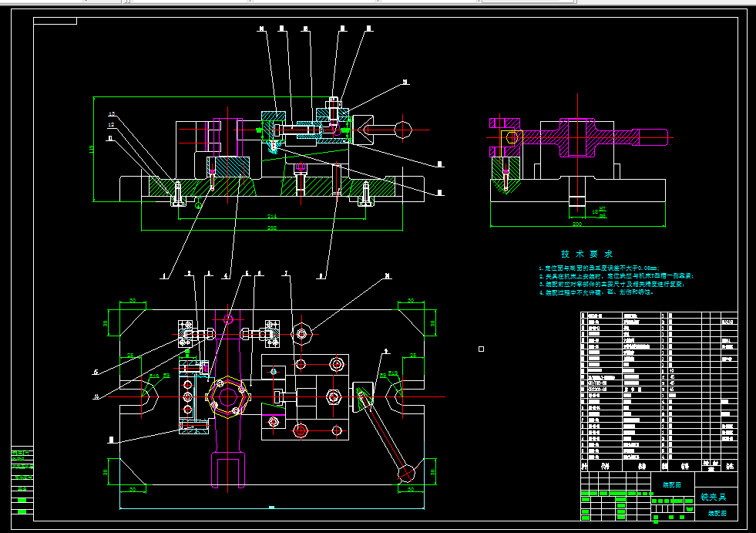This screenshot has width=756, height=533.
Task: Click technical requirement line 1 about 0.05mm tolerance
Action: pos(599,268)
